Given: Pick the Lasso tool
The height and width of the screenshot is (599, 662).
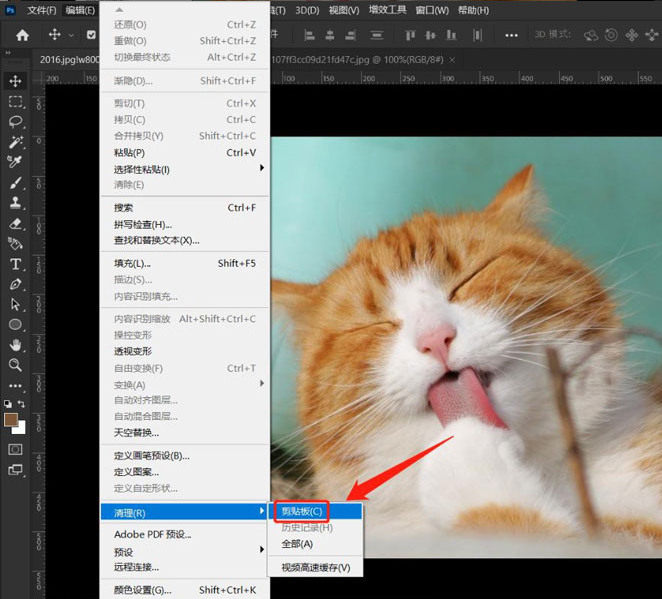Looking at the screenshot, I should pos(15,121).
